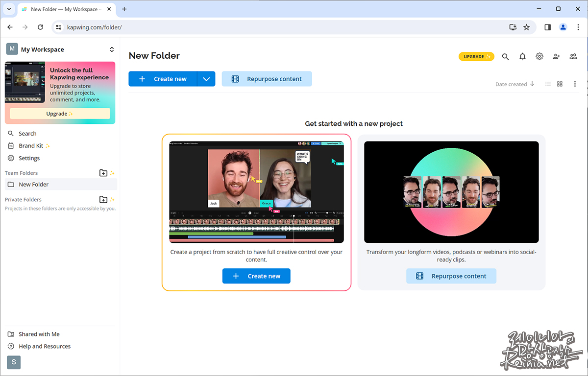Switch to grid view layout
This screenshot has width=588, height=376.
coord(560,84)
